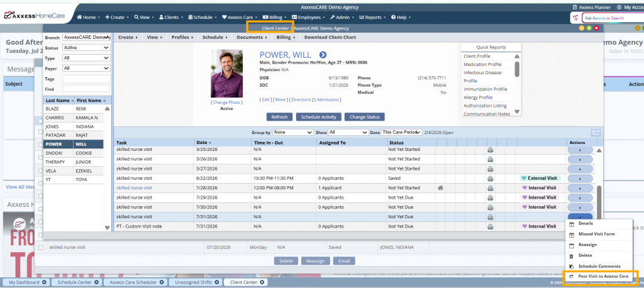The height and width of the screenshot is (288, 644).
Task: Click the Schedule Activity button
Action: point(319,117)
